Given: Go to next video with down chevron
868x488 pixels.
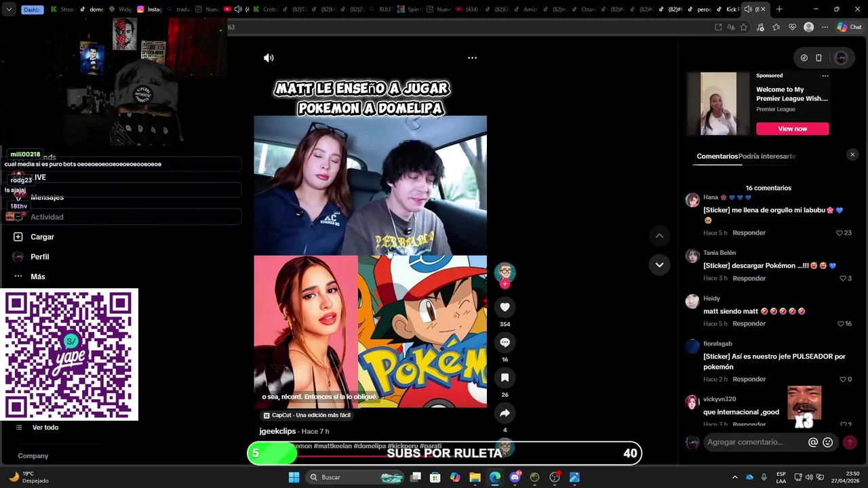Looking at the screenshot, I should pyautogui.click(x=659, y=265).
